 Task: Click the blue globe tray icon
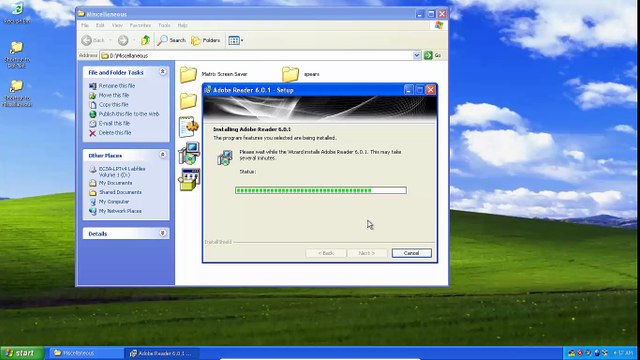(x=597, y=353)
